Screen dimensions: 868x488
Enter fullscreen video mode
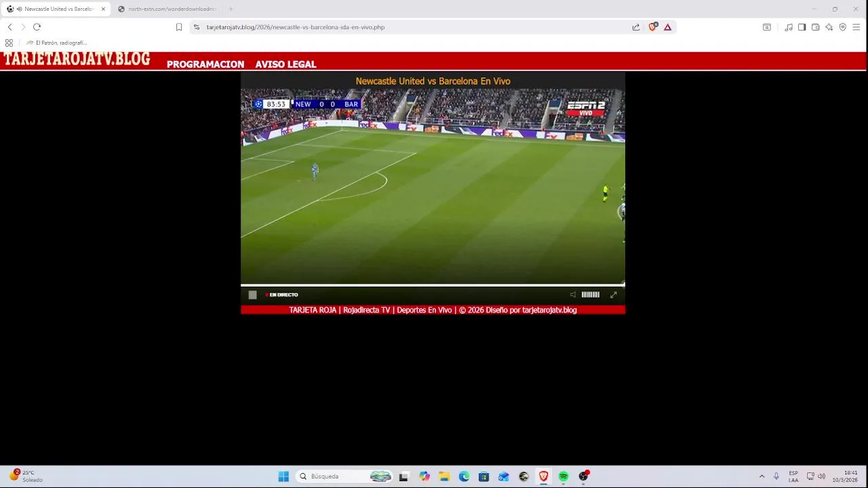click(x=614, y=295)
